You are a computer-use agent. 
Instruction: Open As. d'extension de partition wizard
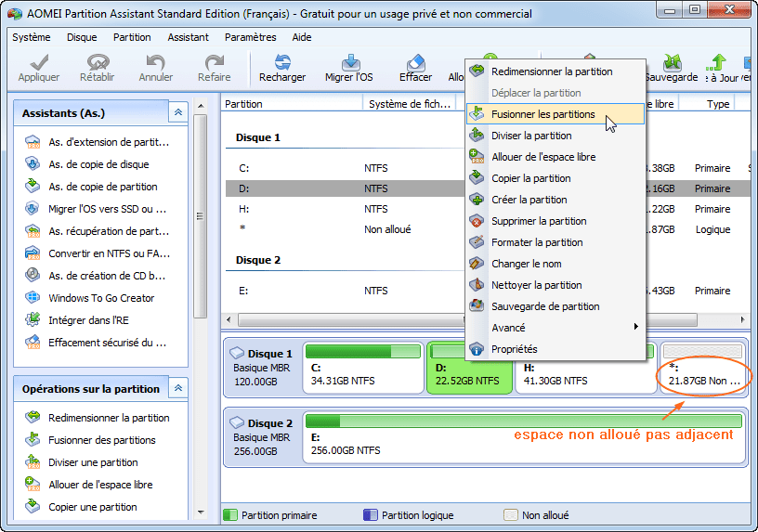(x=97, y=142)
